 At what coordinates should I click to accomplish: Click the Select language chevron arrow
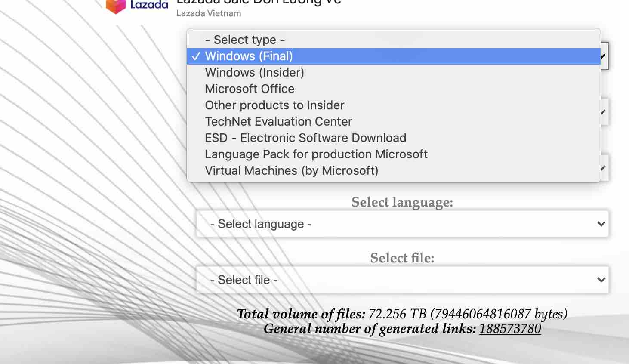coord(601,224)
